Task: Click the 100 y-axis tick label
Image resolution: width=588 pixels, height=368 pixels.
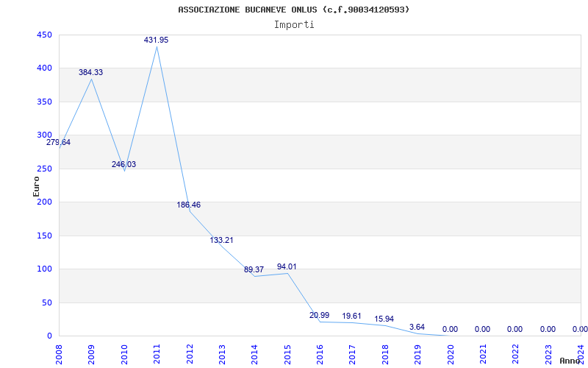Action: pos(44,269)
